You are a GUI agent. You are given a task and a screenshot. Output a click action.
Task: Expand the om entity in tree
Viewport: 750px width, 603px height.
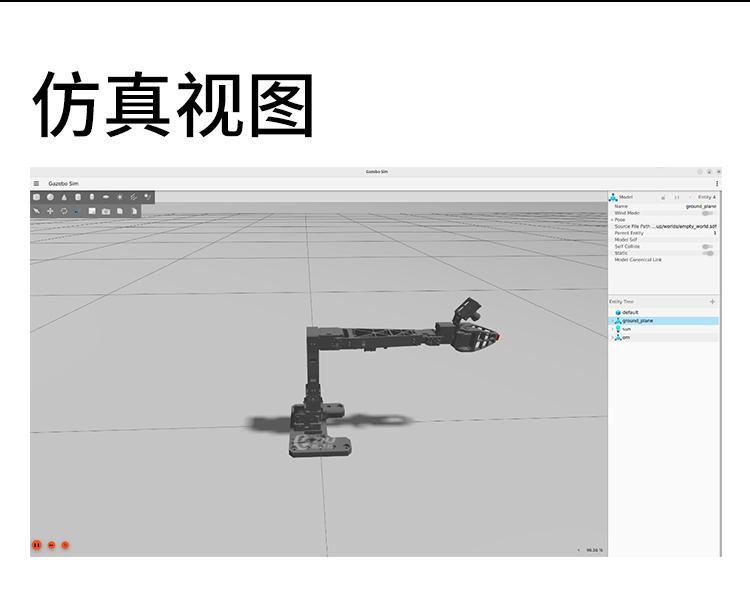click(x=612, y=337)
